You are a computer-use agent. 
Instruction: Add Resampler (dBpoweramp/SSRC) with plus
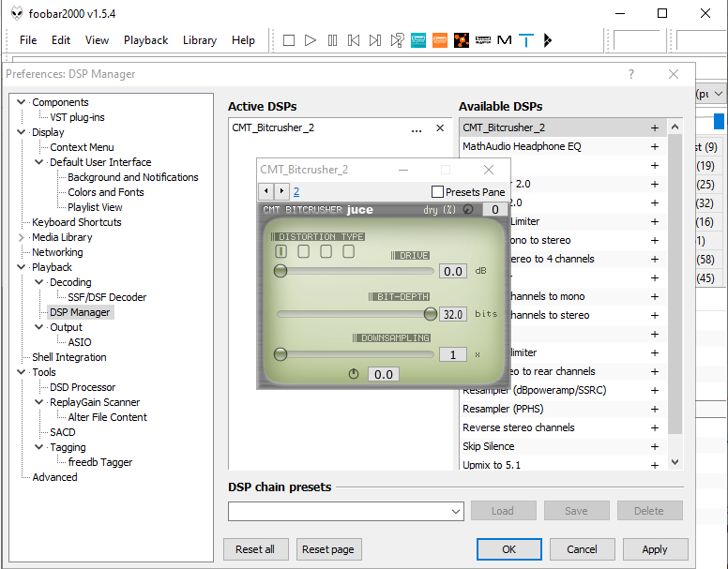(x=655, y=391)
